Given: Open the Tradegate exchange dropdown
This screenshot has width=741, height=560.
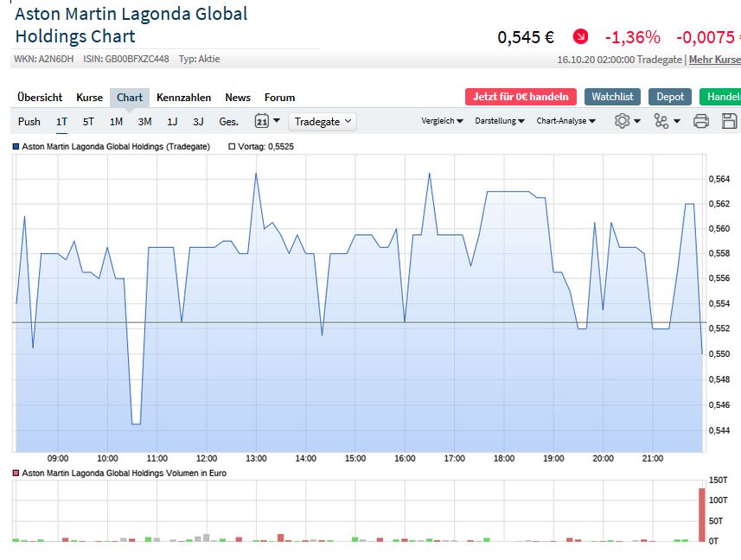Looking at the screenshot, I should [x=323, y=122].
